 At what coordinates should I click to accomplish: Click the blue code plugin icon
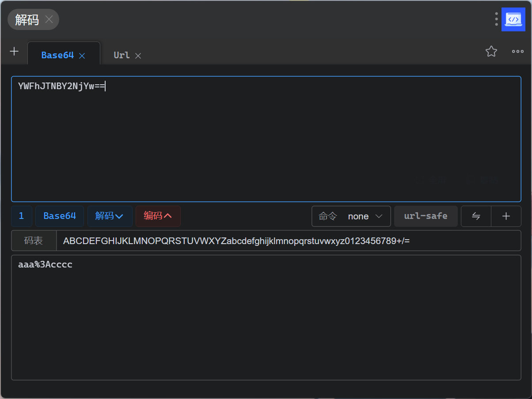pyautogui.click(x=513, y=19)
